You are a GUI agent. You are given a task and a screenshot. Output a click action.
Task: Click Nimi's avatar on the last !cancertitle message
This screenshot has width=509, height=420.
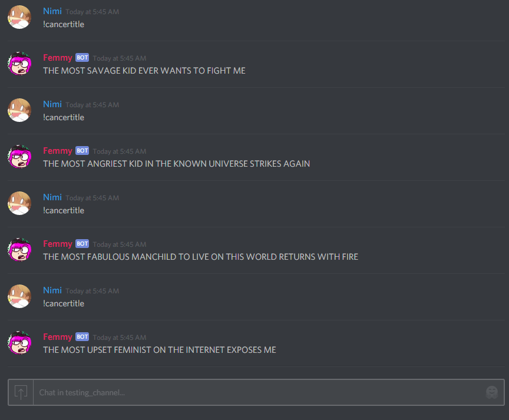point(19,296)
